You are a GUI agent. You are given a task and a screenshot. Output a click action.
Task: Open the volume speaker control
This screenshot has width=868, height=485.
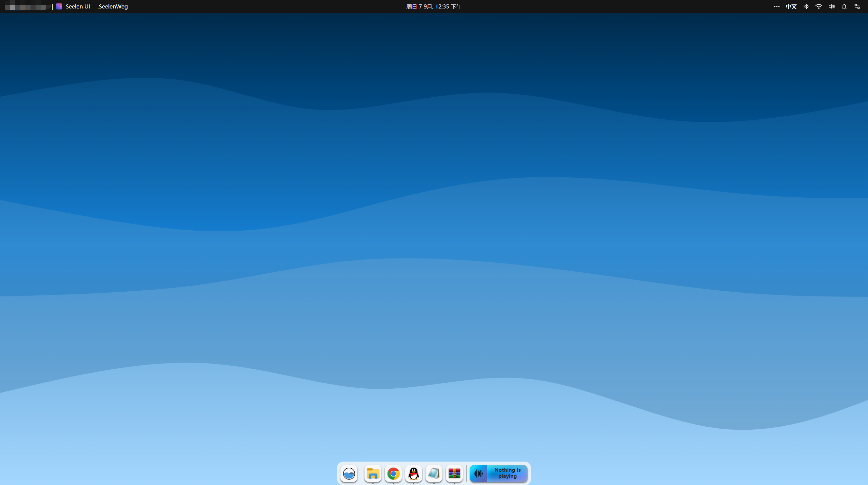pyautogui.click(x=832, y=6)
